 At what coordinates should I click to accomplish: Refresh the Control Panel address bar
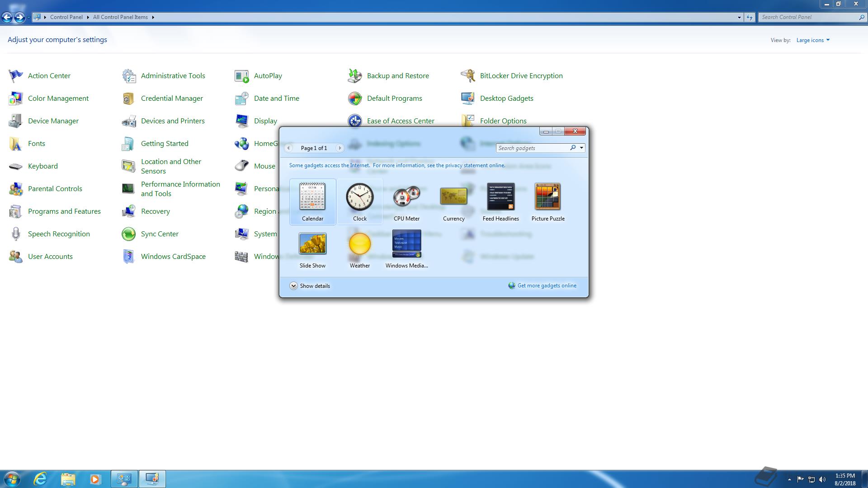click(750, 17)
